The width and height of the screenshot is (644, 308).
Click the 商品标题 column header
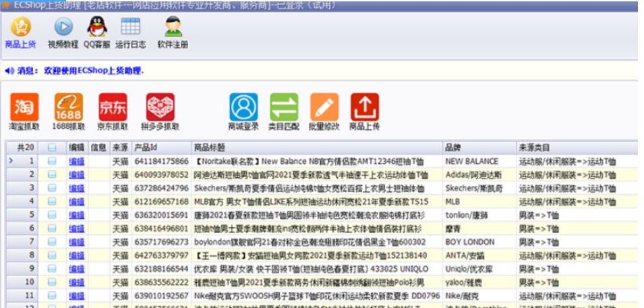pos(317,148)
